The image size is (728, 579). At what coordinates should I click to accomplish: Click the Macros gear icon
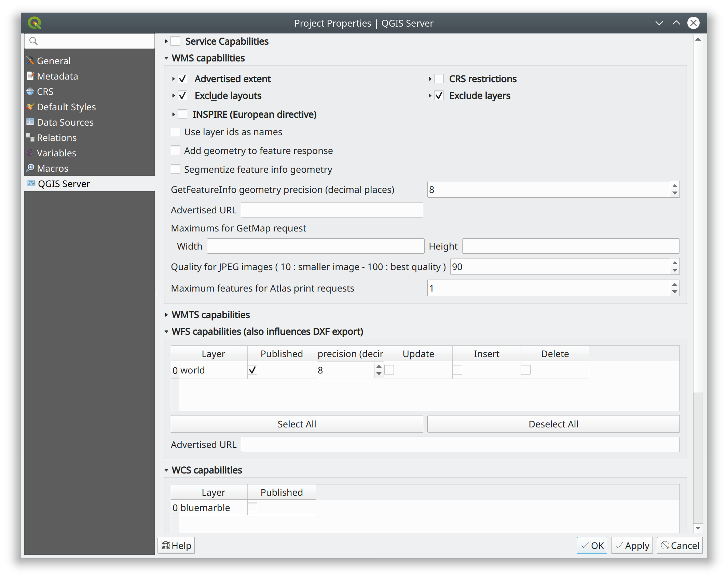tap(30, 168)
